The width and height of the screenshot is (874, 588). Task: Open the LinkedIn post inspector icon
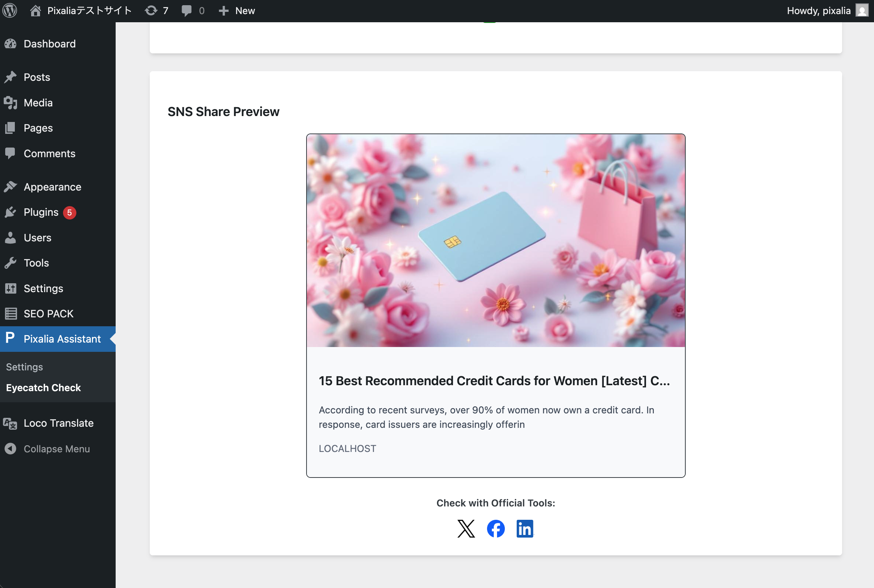[x=525, y=528]
